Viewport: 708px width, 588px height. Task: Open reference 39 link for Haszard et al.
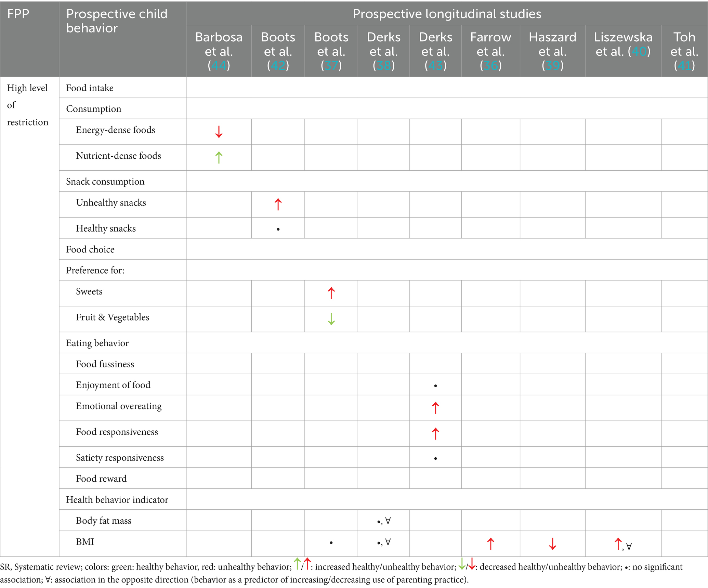552,65
